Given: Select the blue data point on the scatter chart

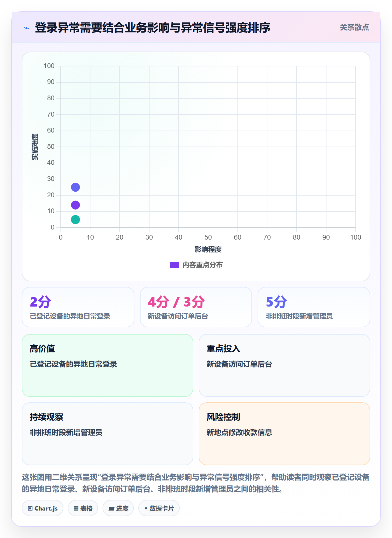Looking at the screenshot, I should point(75,187).
